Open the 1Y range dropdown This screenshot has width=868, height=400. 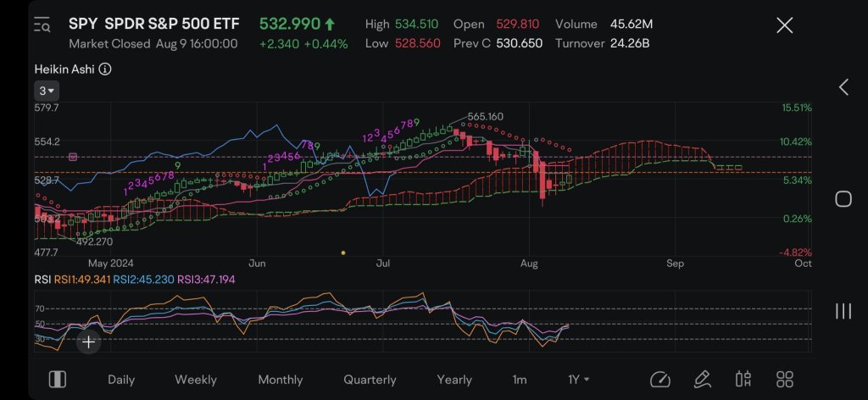(x=578, y=380)
